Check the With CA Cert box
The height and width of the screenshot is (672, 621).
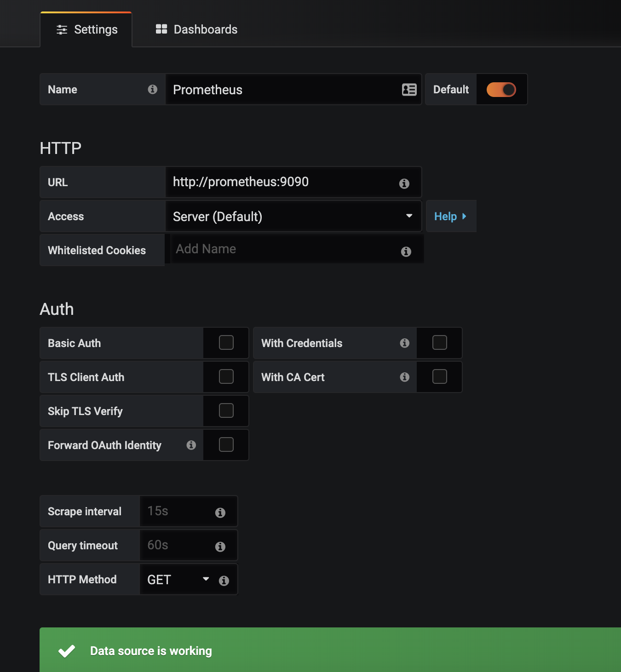point(440,376)
